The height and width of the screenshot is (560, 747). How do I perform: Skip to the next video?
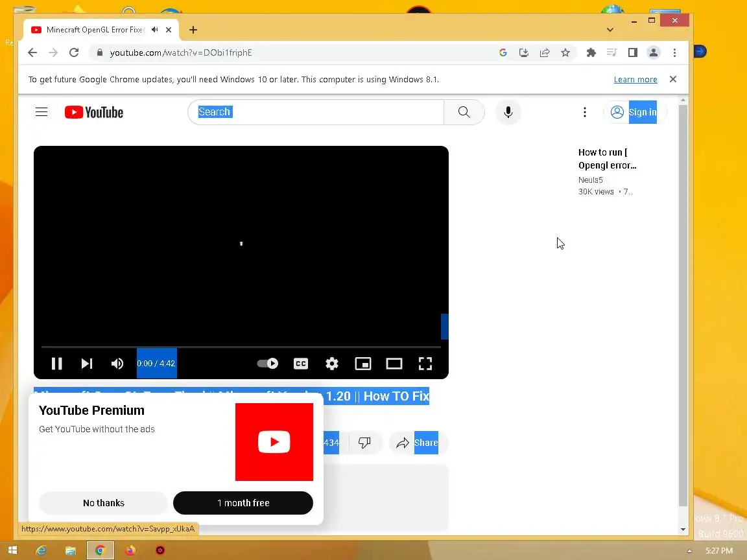click(x=87, y=364)
